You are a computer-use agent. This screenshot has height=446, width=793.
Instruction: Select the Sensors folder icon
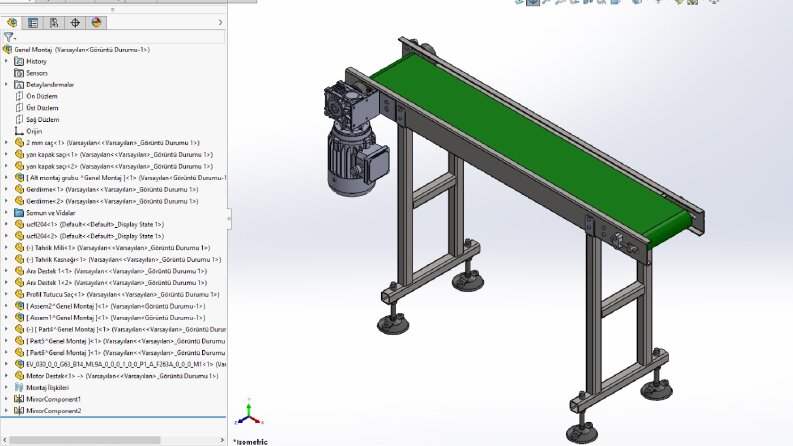(19, 73)
